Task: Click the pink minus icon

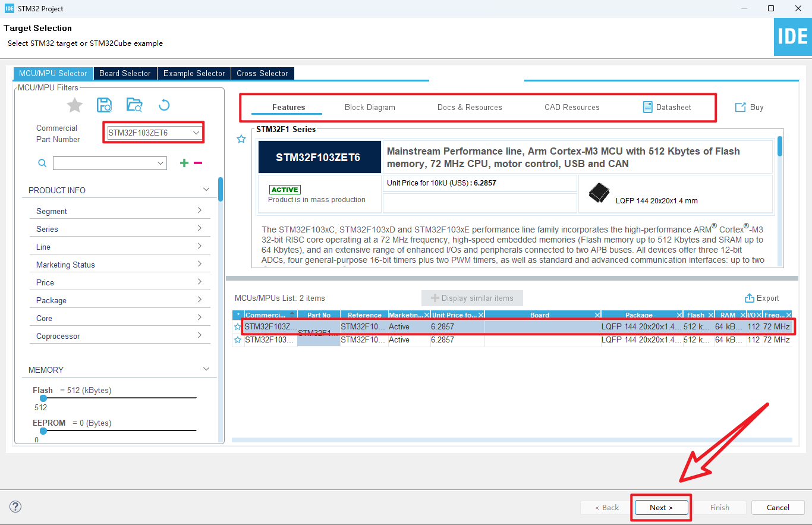Action: coord(198,163)
